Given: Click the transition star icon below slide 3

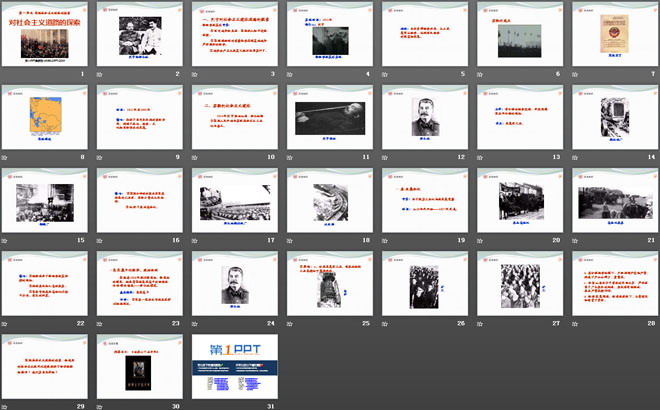Looking at the screenshot, I should [196, 74].
